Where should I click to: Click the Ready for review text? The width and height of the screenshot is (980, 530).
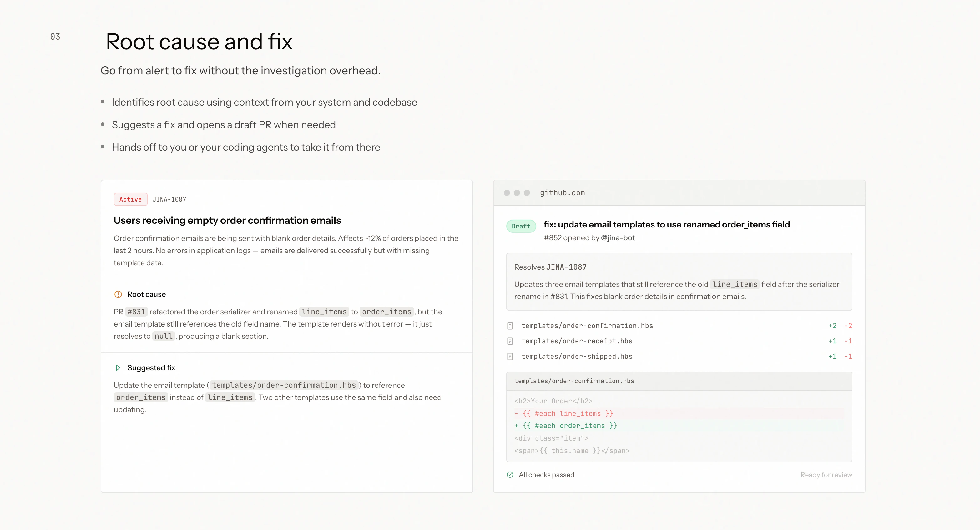click(826, 474)
